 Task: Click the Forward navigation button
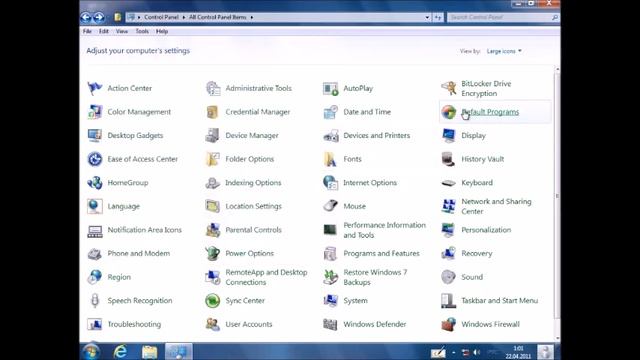click(99, 18)
